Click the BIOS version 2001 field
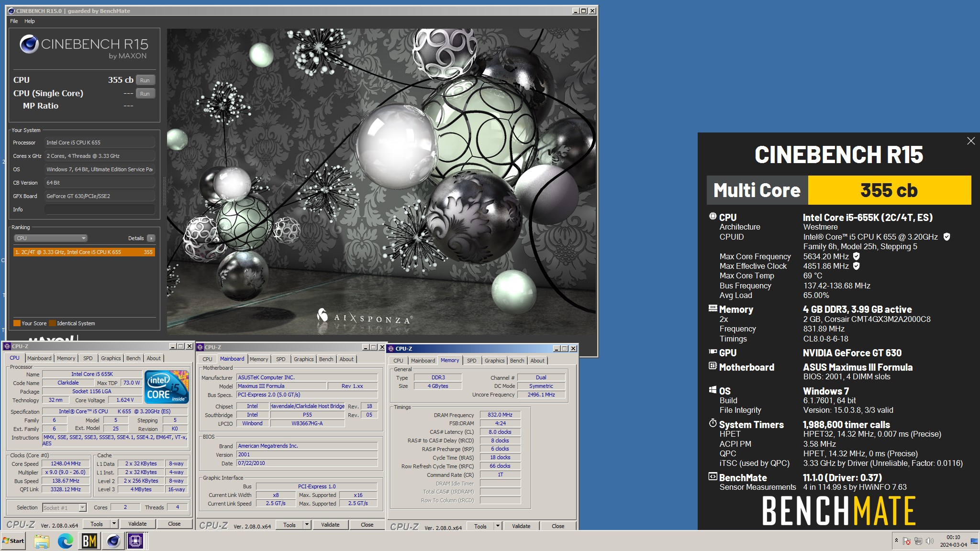The height and width of the screenshot is (551, 980). (x=307, y=454)
